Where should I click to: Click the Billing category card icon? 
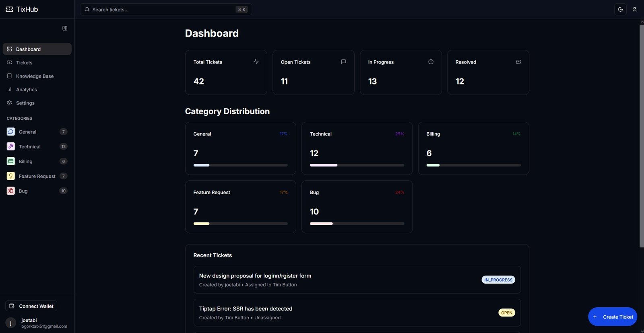pyautogui.click(x=11, y=161)
